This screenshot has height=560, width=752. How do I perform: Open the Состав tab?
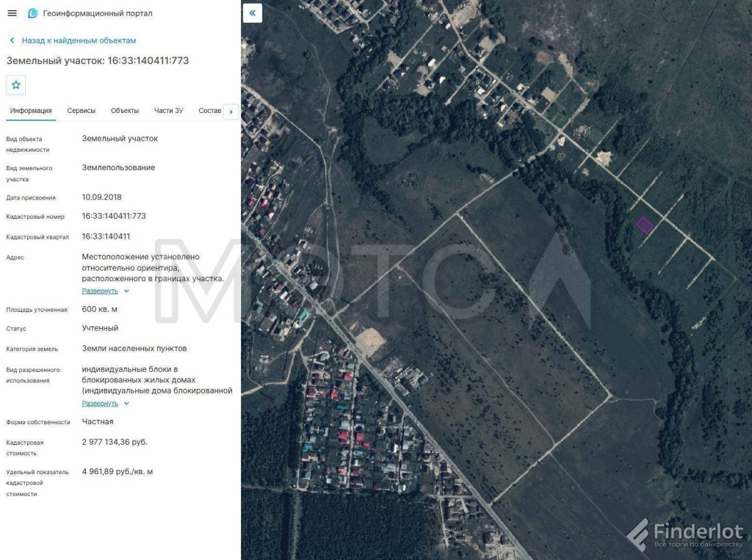coord(209,111)
